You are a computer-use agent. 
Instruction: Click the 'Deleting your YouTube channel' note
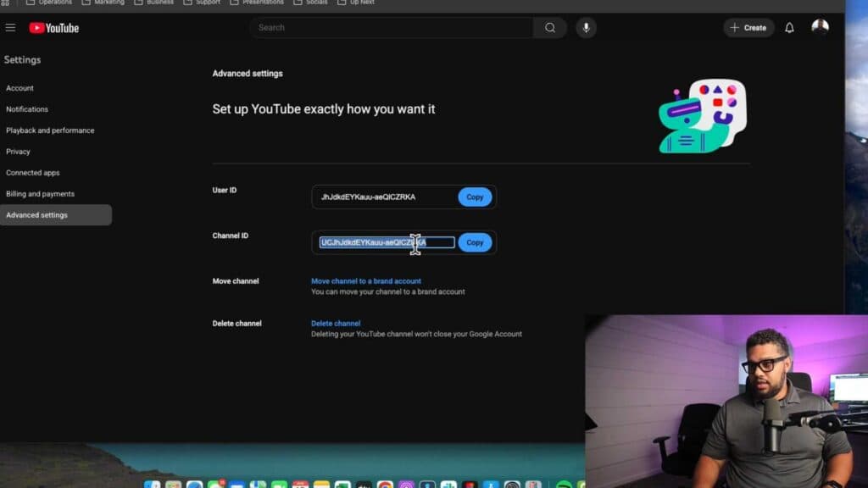(x=416, y=334)
